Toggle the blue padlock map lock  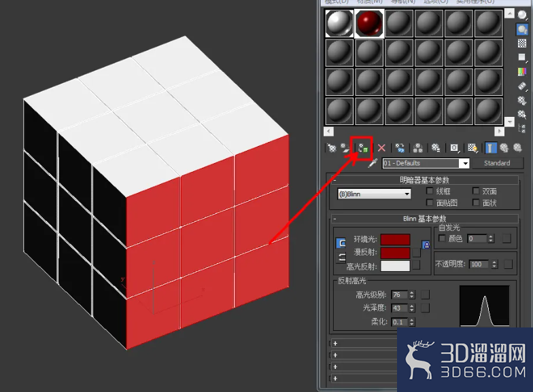[426, 245]
